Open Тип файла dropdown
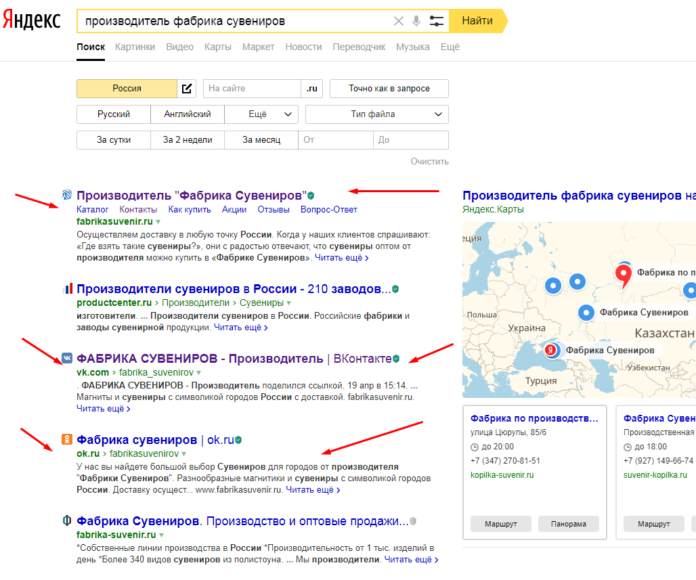Screen dimensions: 696x580 pos(377,114)
